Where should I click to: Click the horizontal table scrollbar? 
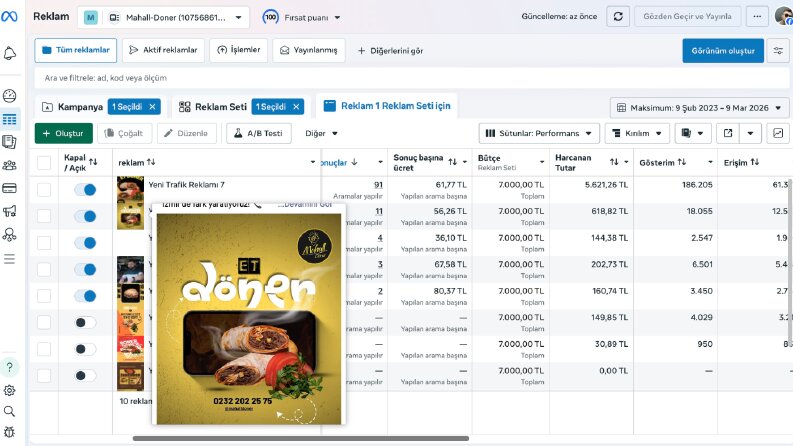(301, 438)
